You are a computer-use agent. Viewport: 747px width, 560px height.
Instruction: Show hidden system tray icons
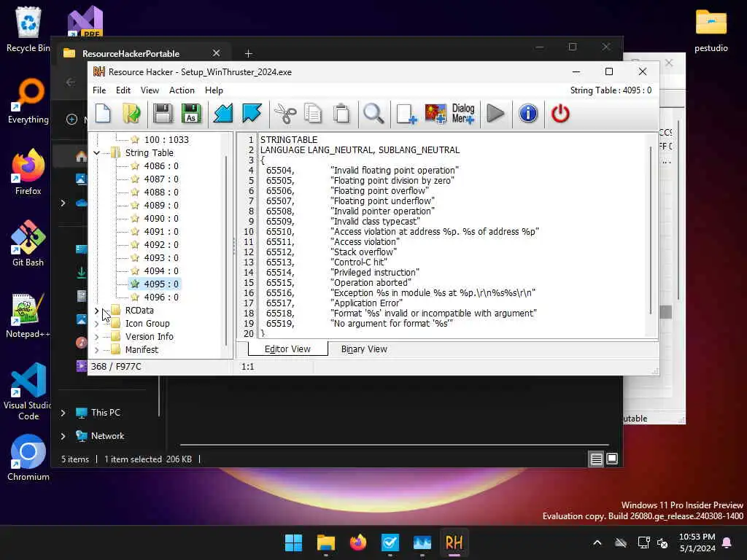point(597,542)
